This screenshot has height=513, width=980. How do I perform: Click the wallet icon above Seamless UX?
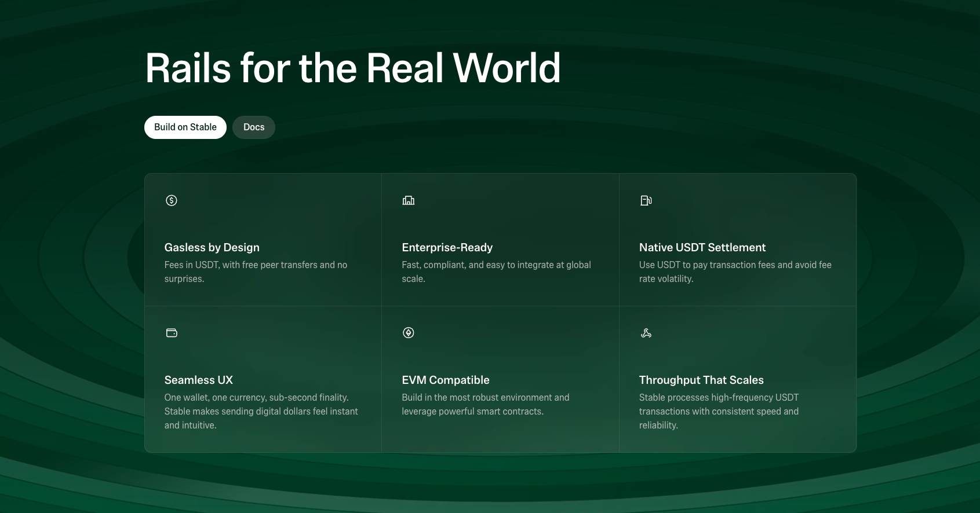pos(172,333)
